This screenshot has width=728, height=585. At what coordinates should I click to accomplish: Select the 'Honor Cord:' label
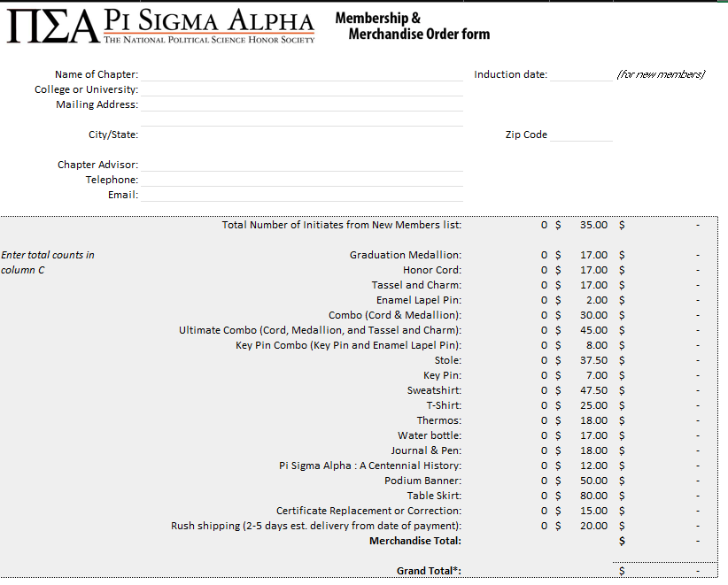pyautogui.click(x=432, y=270)
